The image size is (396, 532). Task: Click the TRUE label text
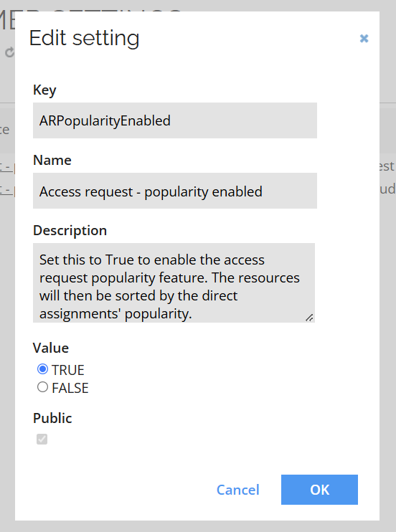(x=68, y=370)
